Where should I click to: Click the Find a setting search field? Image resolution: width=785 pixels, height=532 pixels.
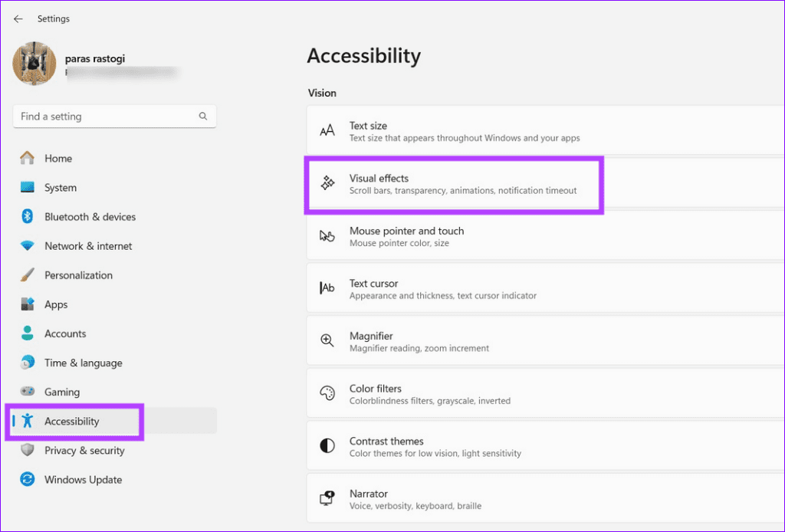(107, 116)
